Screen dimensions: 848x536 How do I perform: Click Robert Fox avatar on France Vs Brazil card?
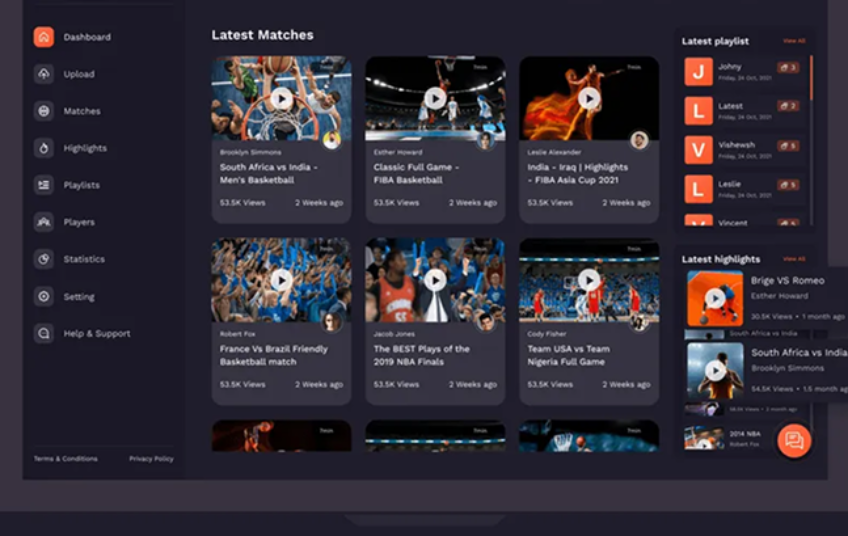pyautogui.click(x=332, y=322)
